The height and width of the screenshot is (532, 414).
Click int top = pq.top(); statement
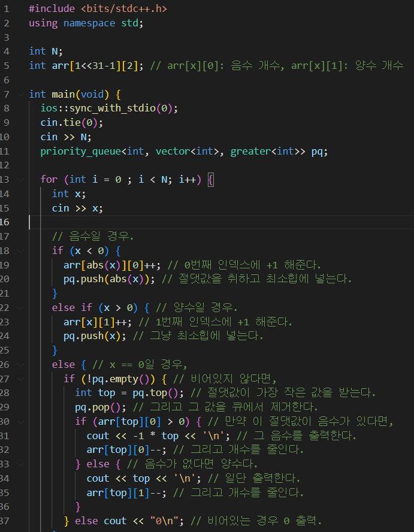129,393
